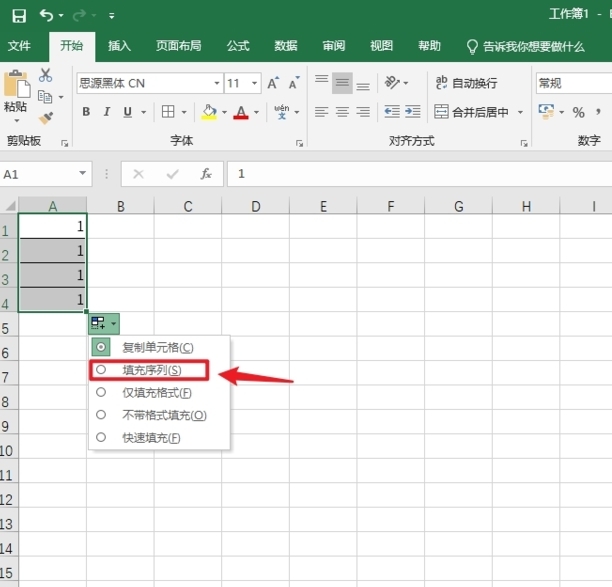Image resolution: width=612 pixels, height=587 pixels.
Task: Toggle Italic formatting
Action: 107,112
